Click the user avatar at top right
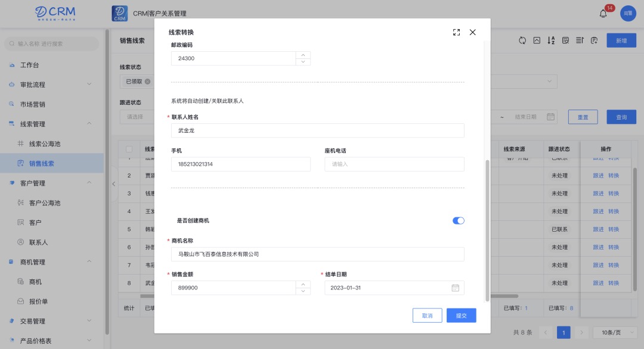Image resolution: width=644 pixels, height=349 pixels. pos(627,13)
